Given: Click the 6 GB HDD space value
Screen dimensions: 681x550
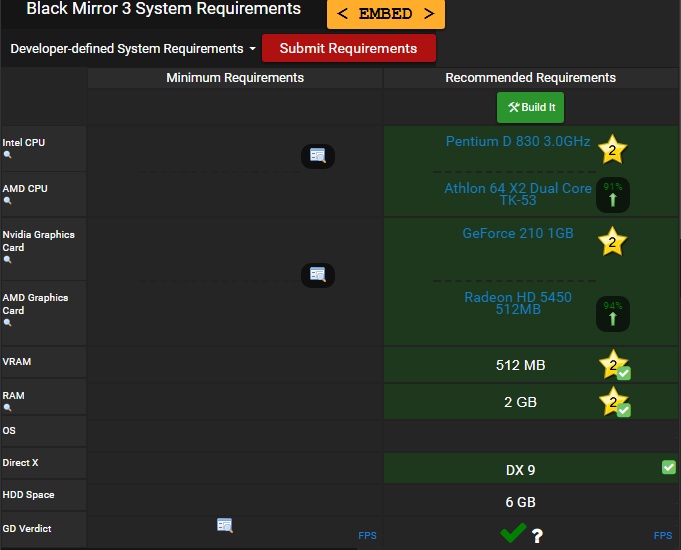Looking at the screenshot, I should coord(520,502).
